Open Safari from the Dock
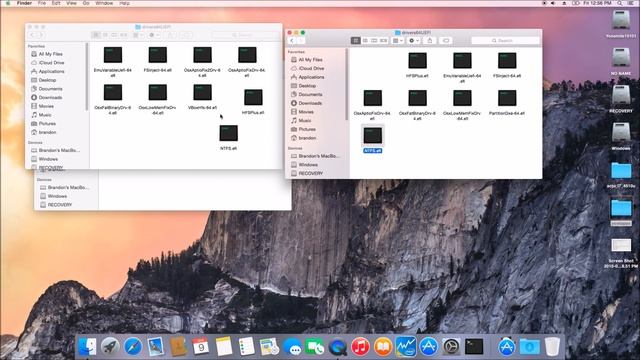 coord(133,347)
